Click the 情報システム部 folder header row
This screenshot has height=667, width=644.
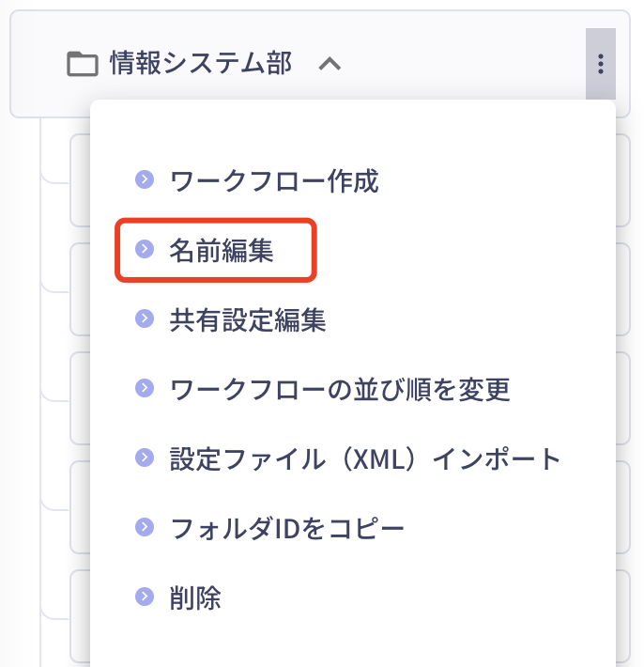click(x=320, y=64)
